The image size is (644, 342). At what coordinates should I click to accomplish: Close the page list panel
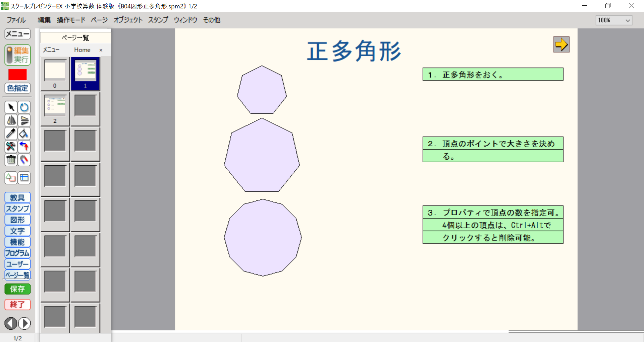[101, 50]
